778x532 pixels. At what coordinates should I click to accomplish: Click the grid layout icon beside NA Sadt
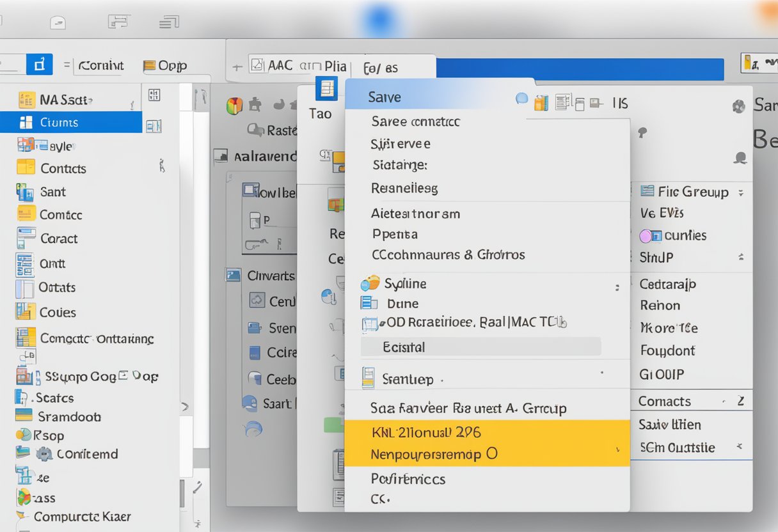pos(154,95)
